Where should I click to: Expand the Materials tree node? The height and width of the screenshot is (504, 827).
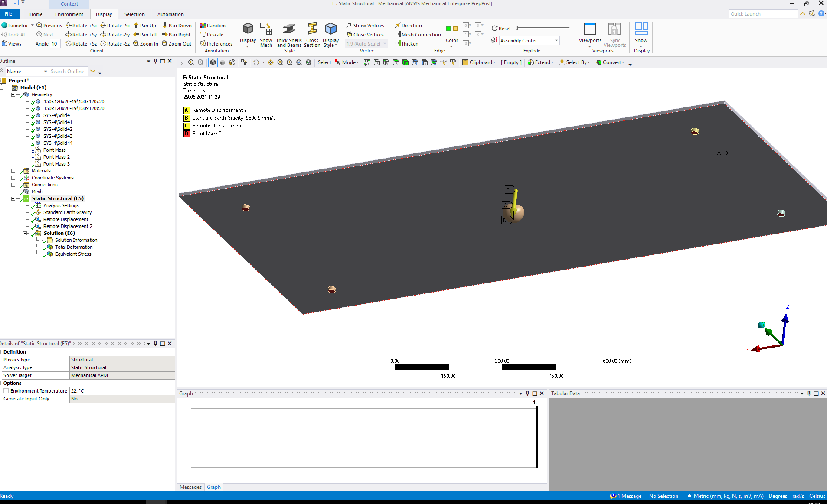(13, 171)
